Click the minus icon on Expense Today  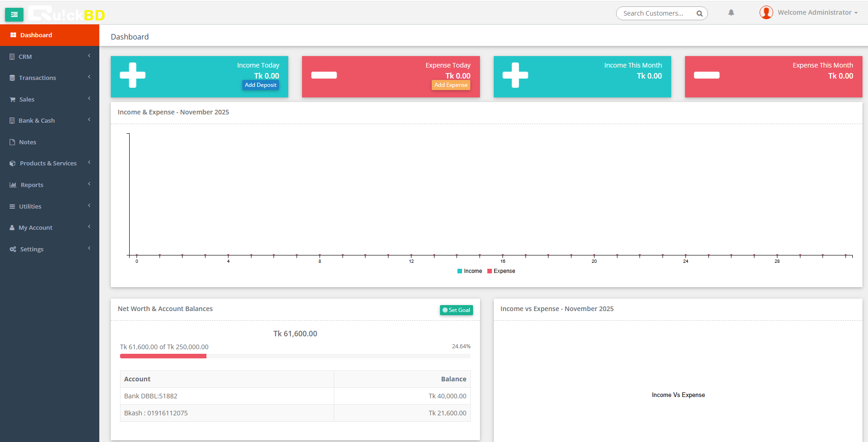pos(324,75)
